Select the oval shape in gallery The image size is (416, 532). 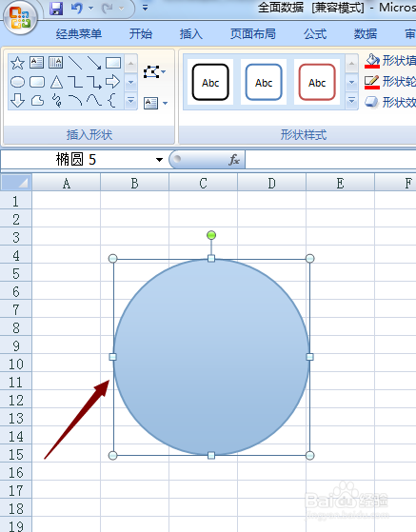18,82
